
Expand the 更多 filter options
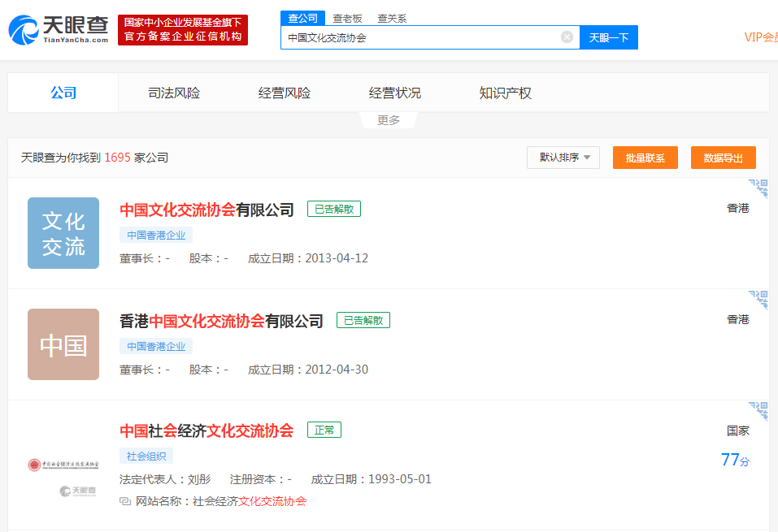click(x=389, y=120)
